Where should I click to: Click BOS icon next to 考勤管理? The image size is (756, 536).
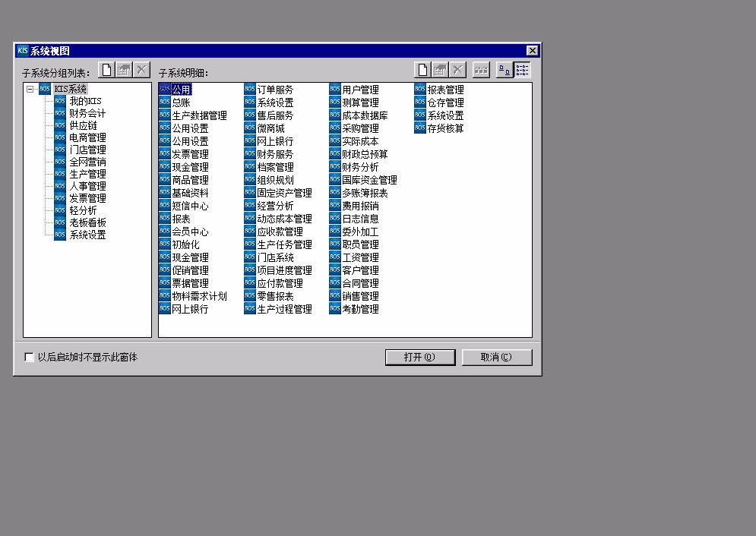[335, 309]
